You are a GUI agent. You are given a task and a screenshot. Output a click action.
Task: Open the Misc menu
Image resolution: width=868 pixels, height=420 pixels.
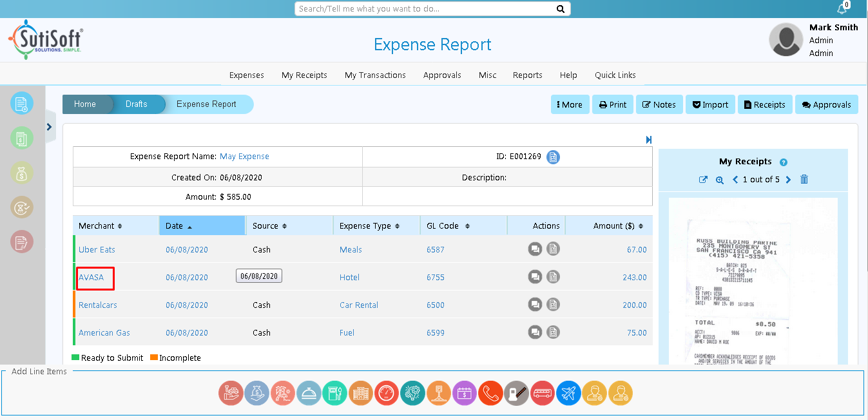488,75
